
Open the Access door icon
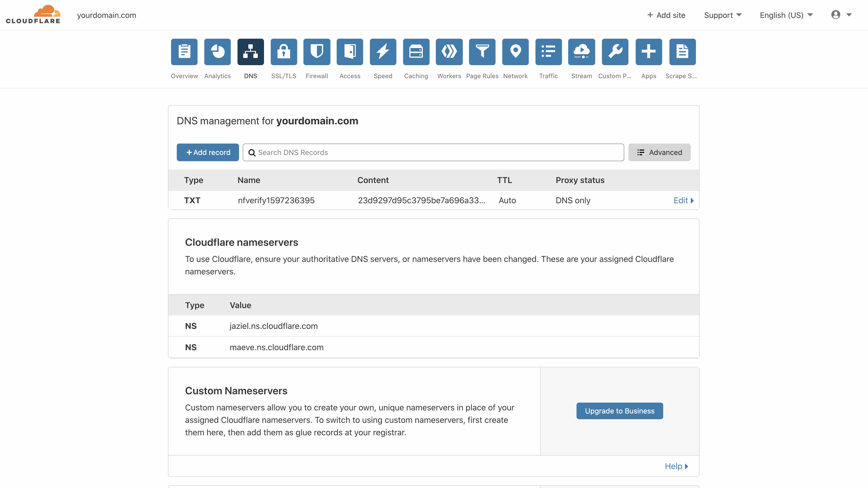point(350,52)
